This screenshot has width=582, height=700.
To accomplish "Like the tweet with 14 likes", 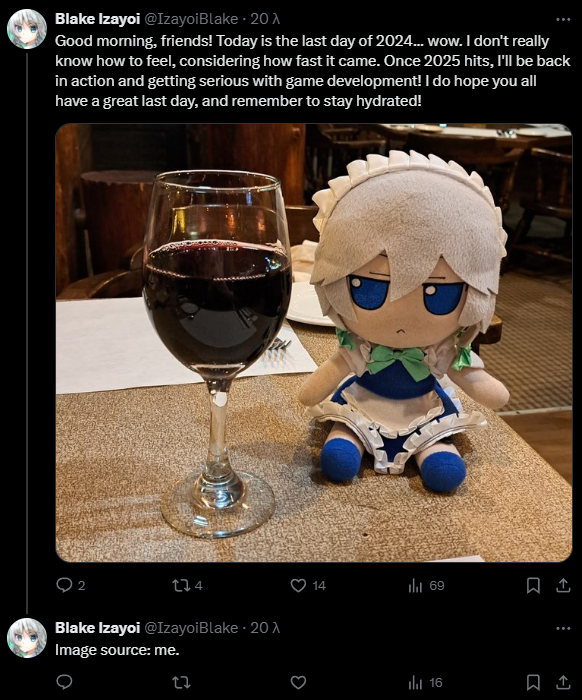I will [x=299, y=585].
